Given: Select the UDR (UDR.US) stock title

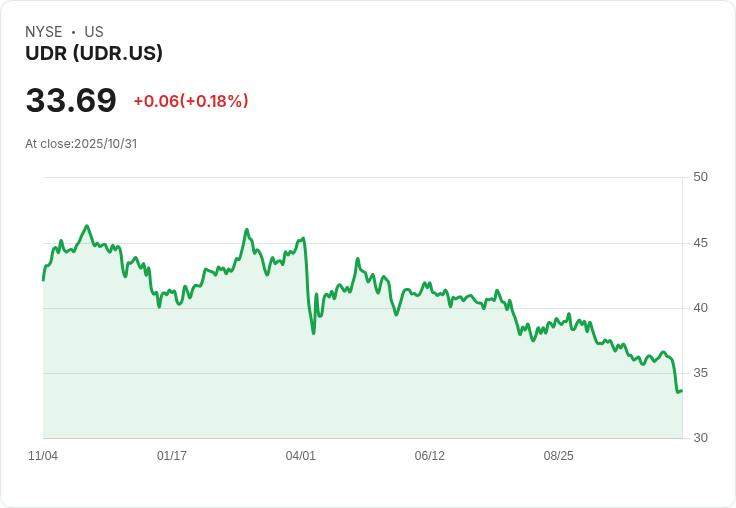Looking at the screenshot, I should click(94, 53).
